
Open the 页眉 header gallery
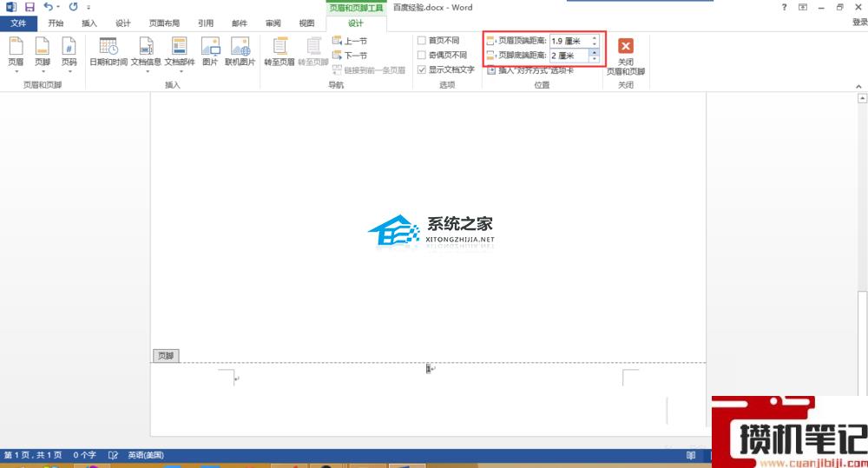point(16,55)
